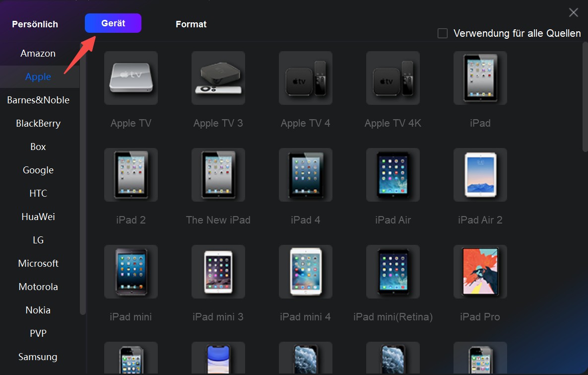Screen dimensions: 588x375
Task: Open the Format tab
Action: point(191,24)
